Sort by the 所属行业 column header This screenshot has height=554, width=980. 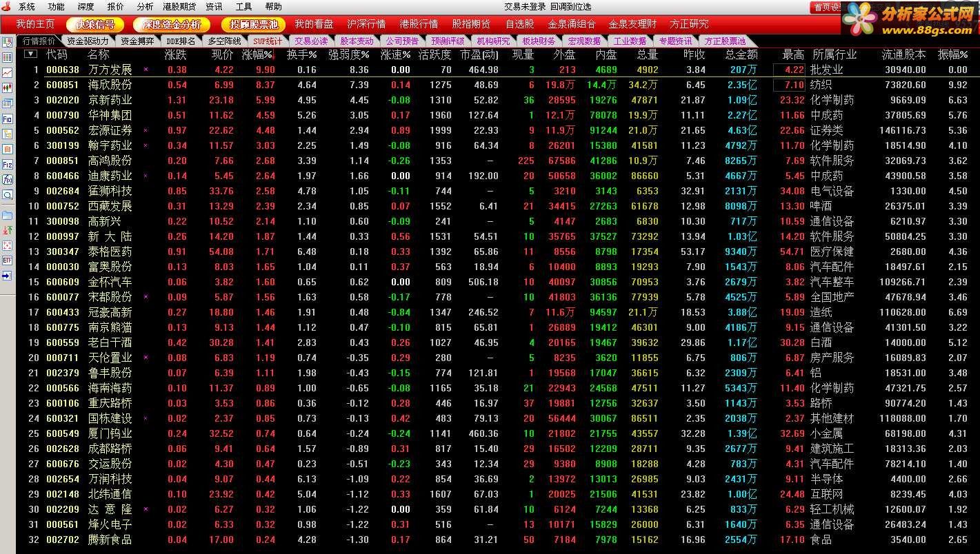pyautogui.click(x=834, y=54)
